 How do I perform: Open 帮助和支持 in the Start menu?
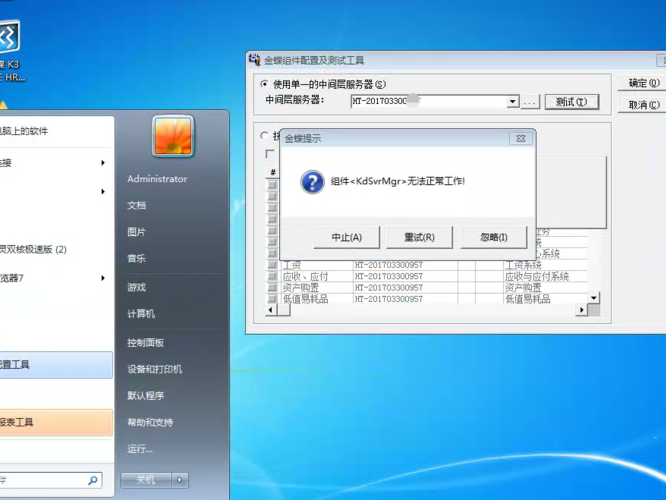click(150, 422)
